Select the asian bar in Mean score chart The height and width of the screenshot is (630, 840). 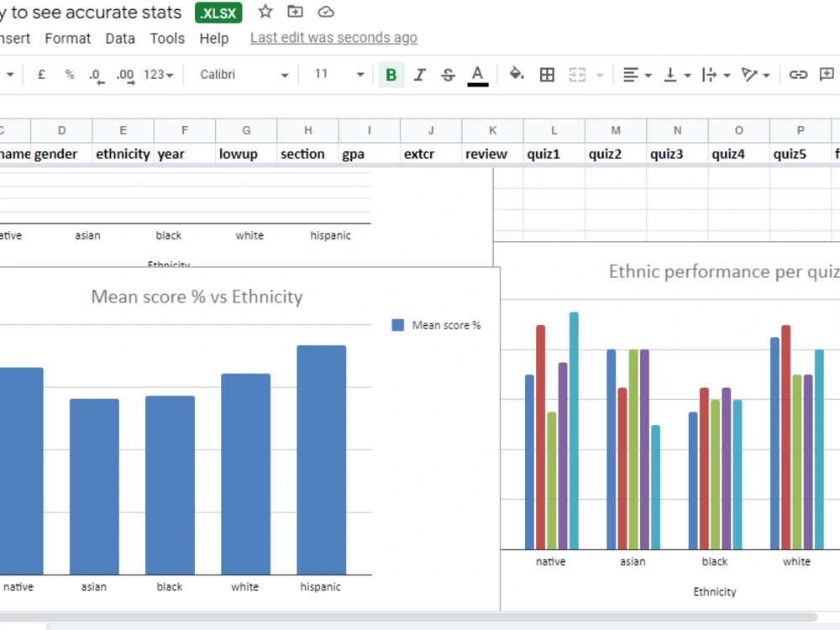pos(94,486)
